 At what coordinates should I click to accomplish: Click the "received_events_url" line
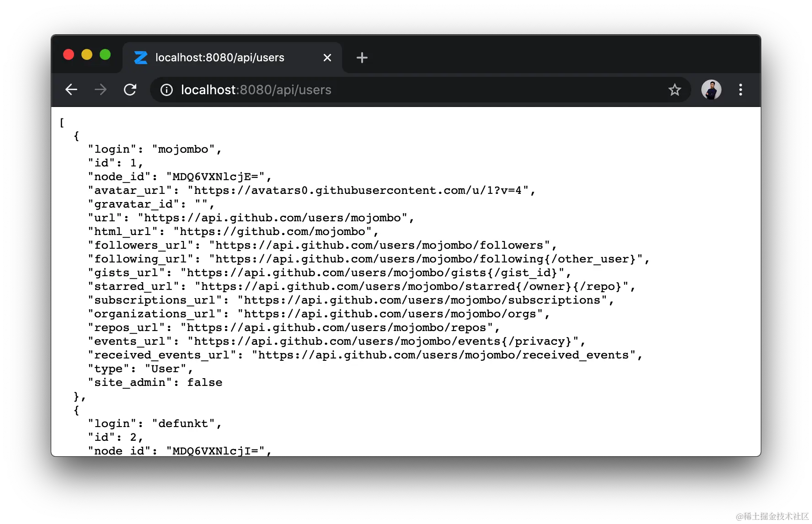click(x=365, y=355)
